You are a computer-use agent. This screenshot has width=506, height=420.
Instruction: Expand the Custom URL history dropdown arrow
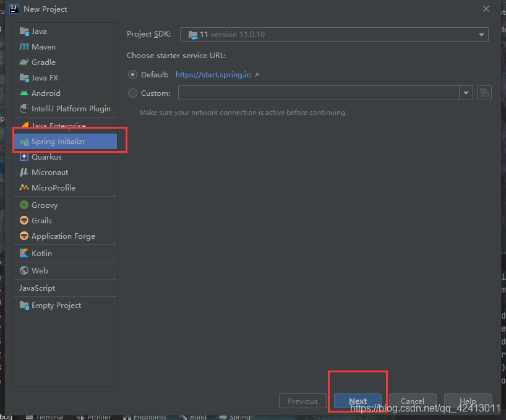pyautogui.click(x=466, y=93)
